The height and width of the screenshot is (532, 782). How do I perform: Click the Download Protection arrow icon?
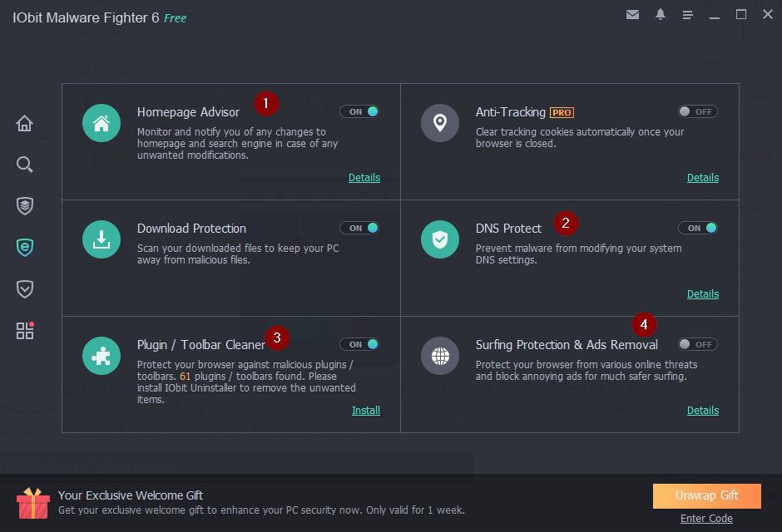pyautogui.click(x=101, y=239)
